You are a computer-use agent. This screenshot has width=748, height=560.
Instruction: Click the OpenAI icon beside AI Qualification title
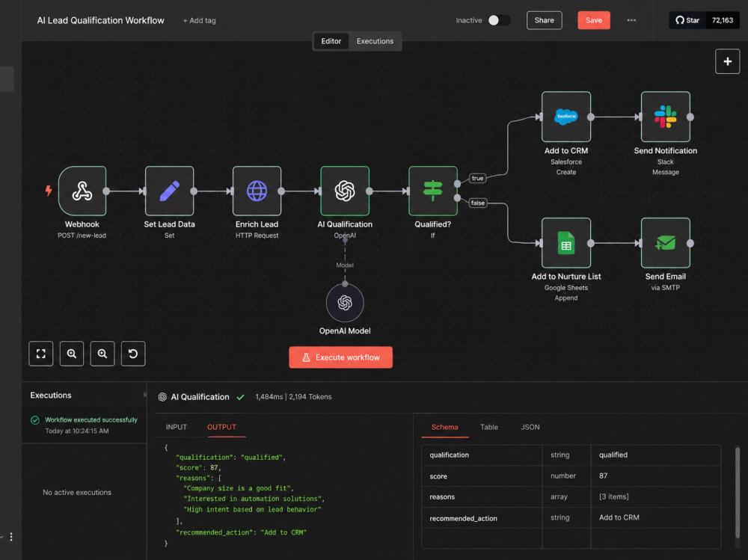[162, 397]
